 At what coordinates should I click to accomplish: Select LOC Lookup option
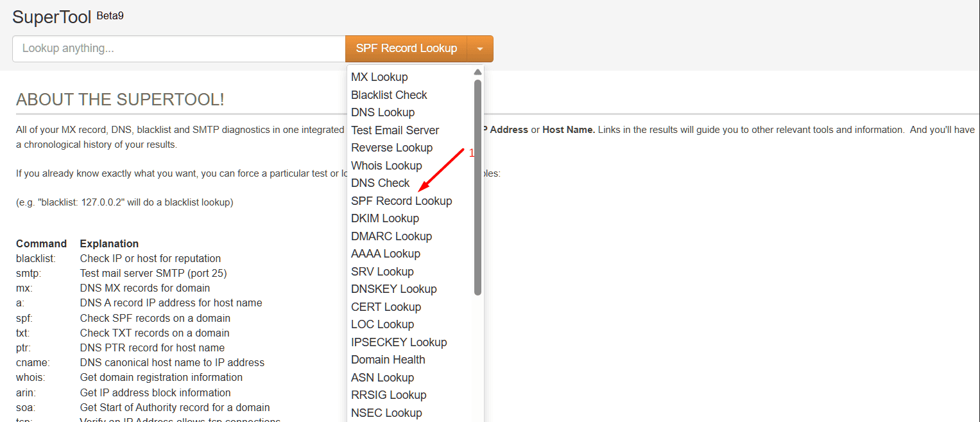coord(383,324)
